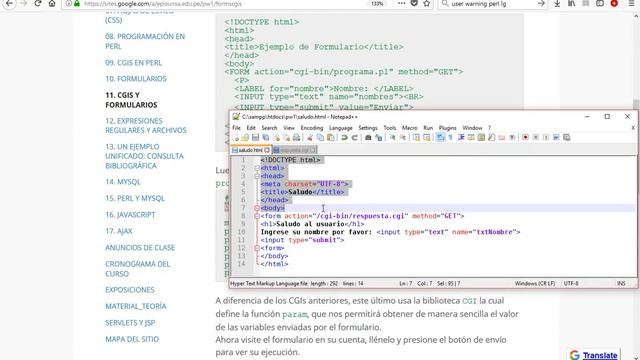640x360 pixels.
Task: Click the Open file icon in Notepad++
Action: point(245,138)
